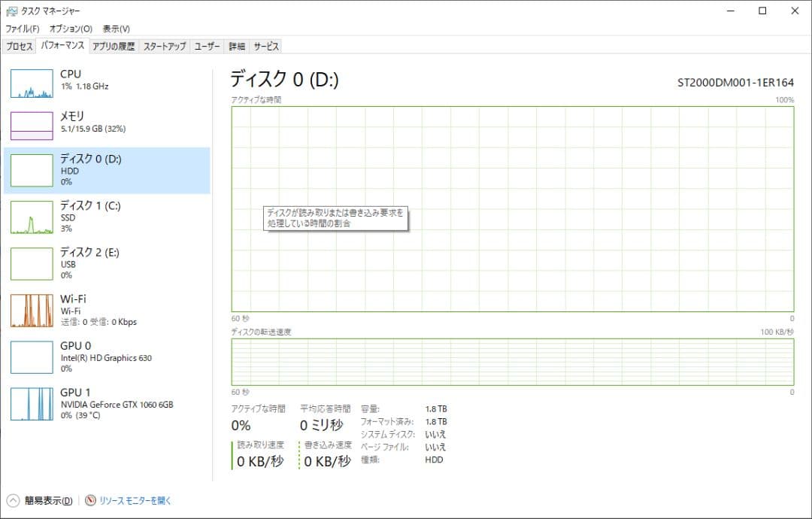Switch to the プロセス tab
The height and width of the screenshot is (519, 812).
(19, 47)
